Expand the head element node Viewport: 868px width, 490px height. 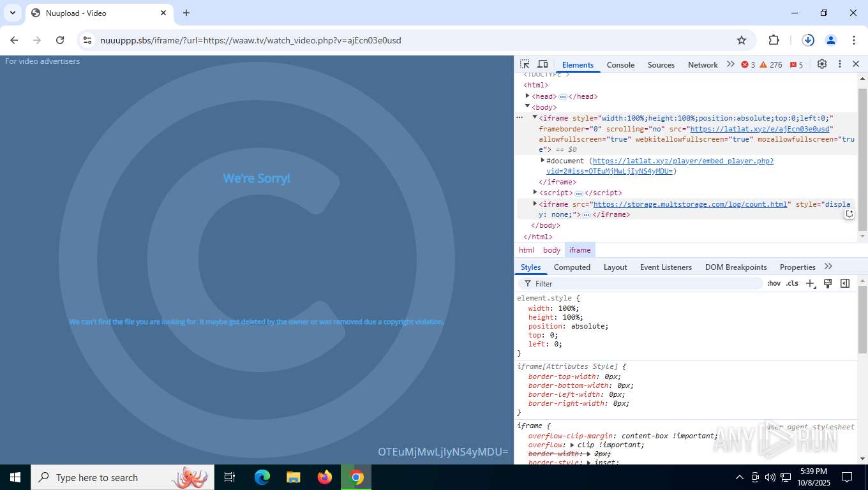[x=527, y=96]
